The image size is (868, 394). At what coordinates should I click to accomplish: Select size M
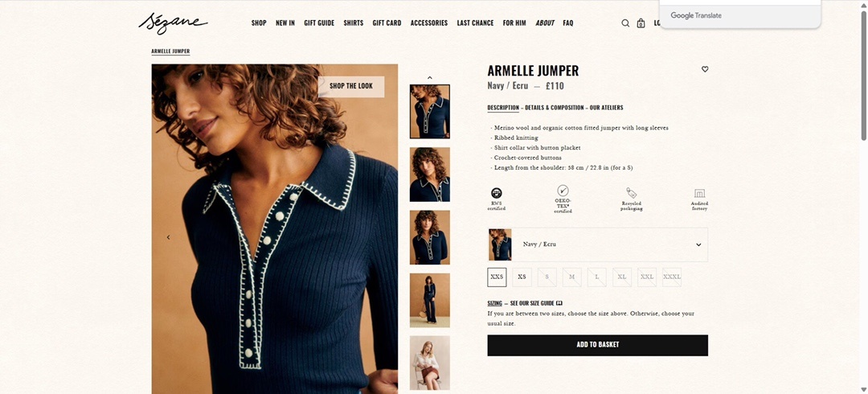point(572,277)
